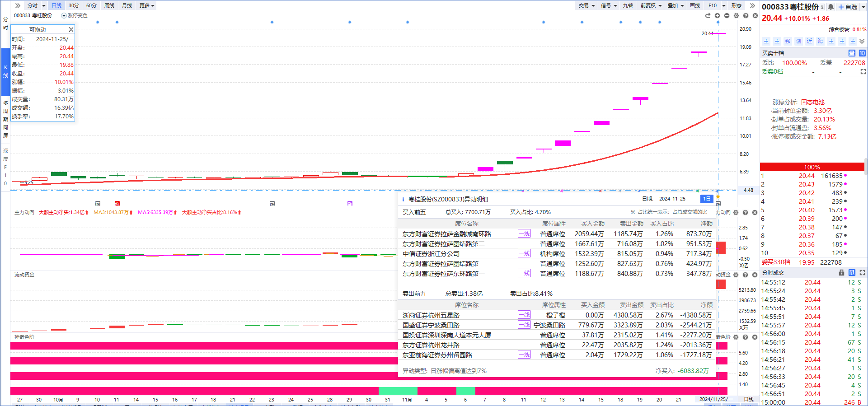Toggle the 10-level order book button
868x406 pixels.
tap(862, 53)
